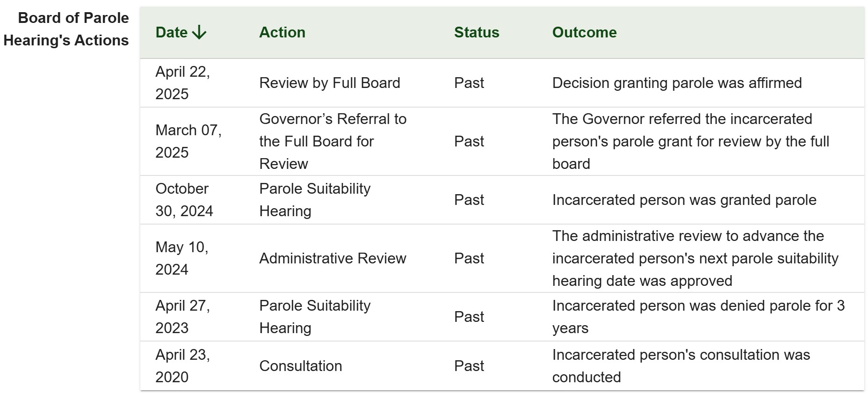Click the Consultation action cell
This screenshot has width=868, height=393.
click(x=300, y=366)
